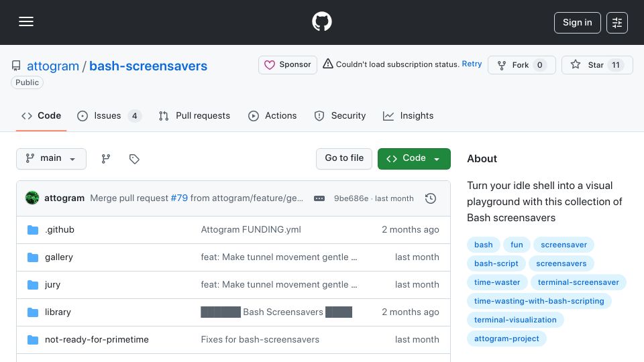Select the attogram-project topic tag
This screenshot has height=362, width=644.
tap(506, 339)
